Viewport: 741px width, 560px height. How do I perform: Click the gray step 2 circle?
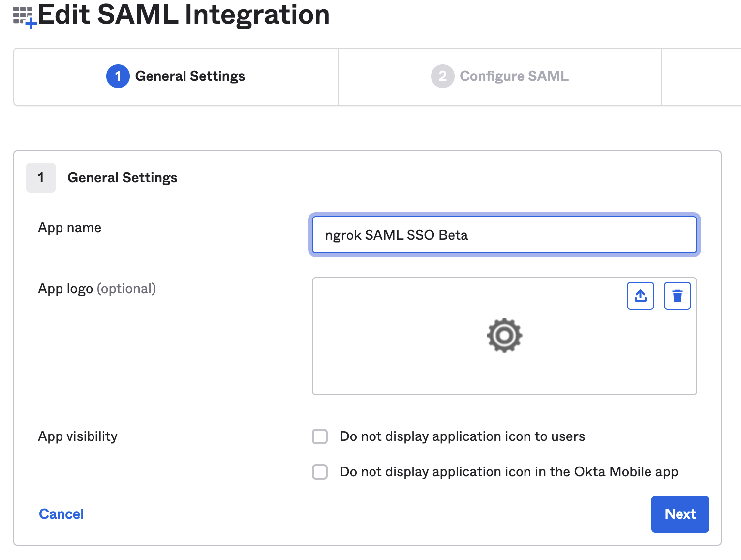443,76
